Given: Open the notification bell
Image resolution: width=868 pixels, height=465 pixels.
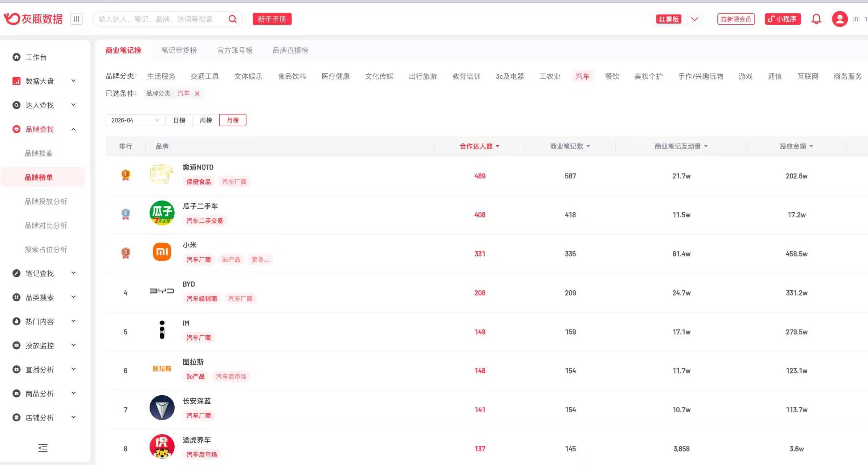Looking at the screenshot, I should click(x=816, y=19).
